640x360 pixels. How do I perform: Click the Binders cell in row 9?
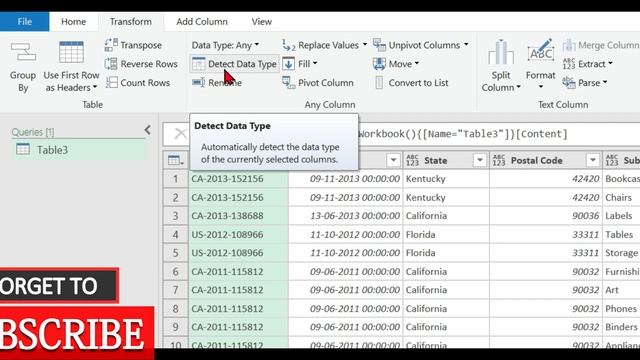point(621,327)
